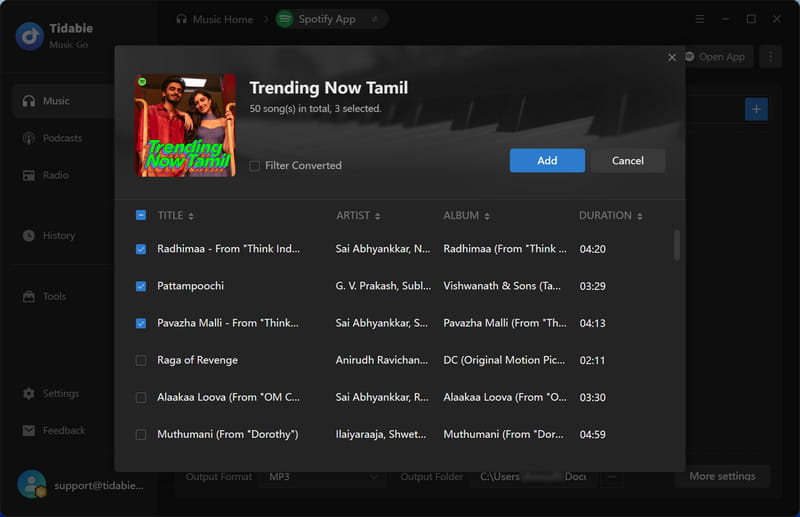This screenshot has height=517, width=800.
Task: Click the blue Add button
Action: point(547,161)
